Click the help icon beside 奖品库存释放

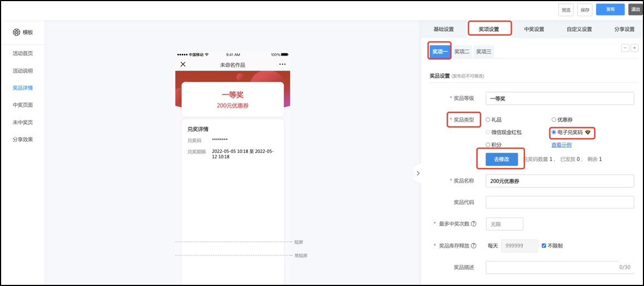click(x=474, y=245)
